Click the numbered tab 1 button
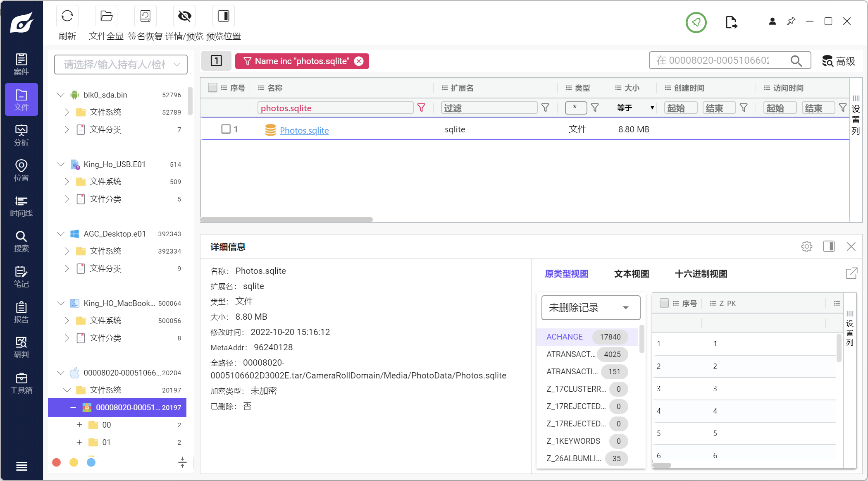 point(216,61)
